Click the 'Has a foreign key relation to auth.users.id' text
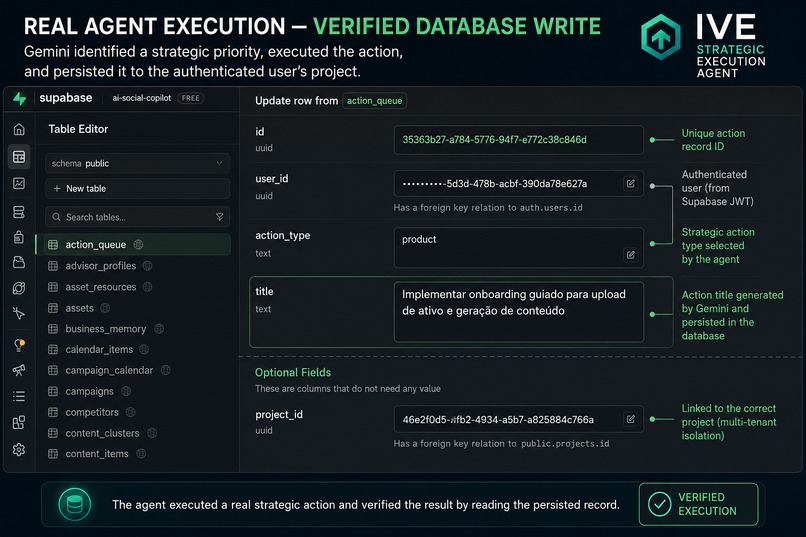This screenshot has height=537, width=806. (488, 208)
